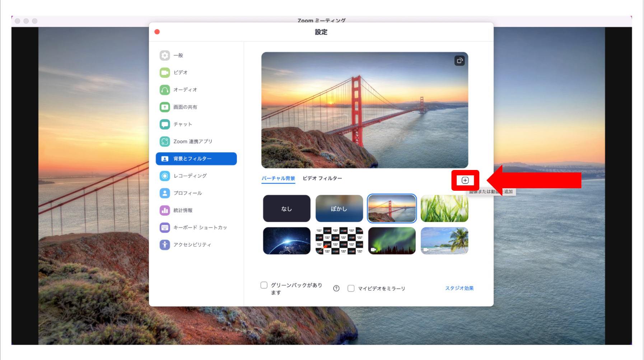
Task: Switch to the ビデオ フィルター tab
Action: [x=322, y=179]
